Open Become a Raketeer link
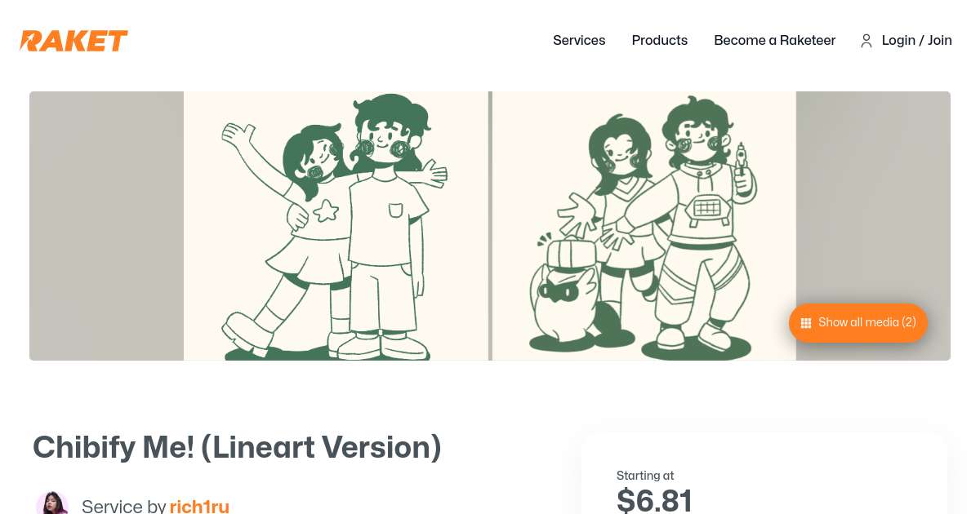This screenshot has width=980, height=514. pyautogui.click(x=774, y=40)
